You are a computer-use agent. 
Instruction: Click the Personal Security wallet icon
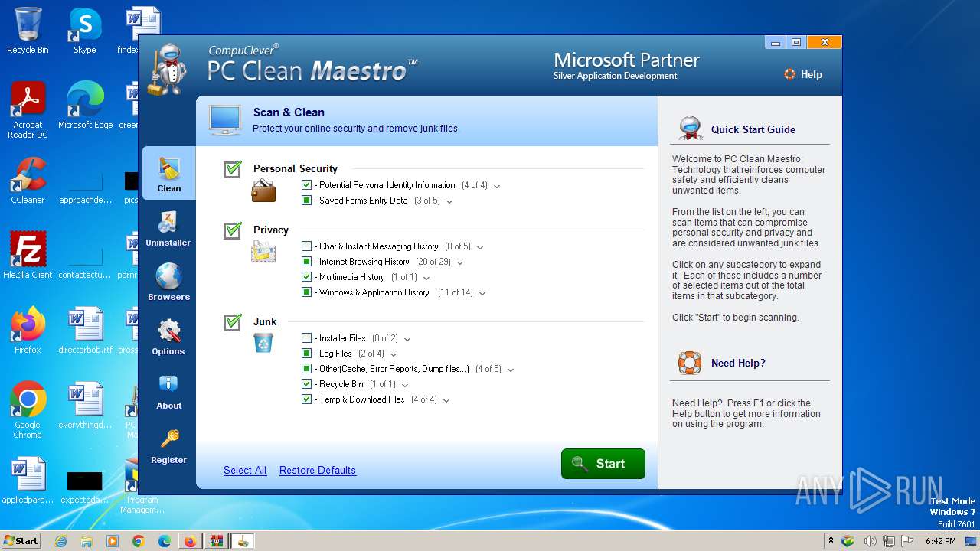(x=263, y=191)
